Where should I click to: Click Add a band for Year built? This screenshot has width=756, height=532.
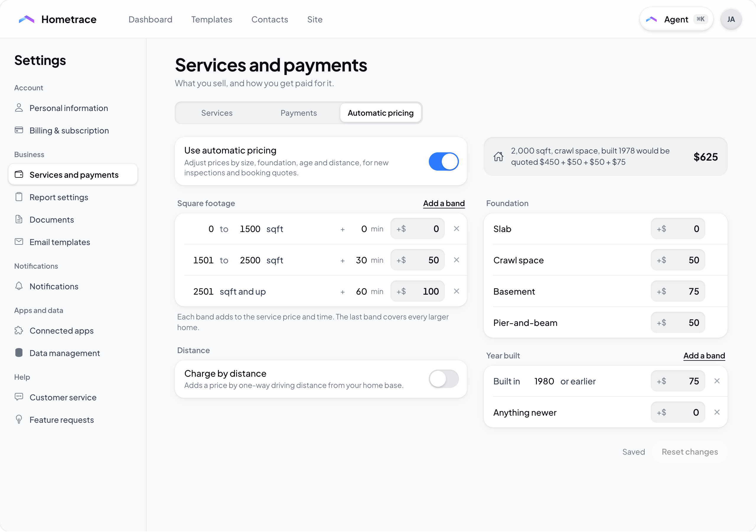(x=704, y=355)
